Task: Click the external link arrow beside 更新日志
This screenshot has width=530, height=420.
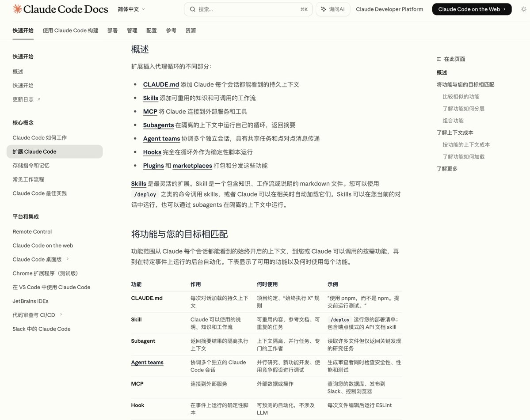Action: point(39,99)
